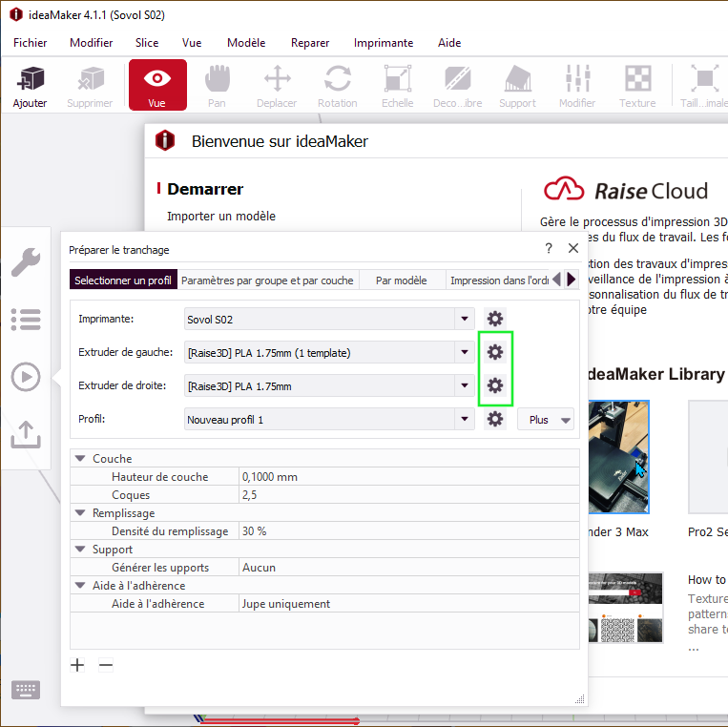Click the Support toolbar icon
The image size is (728, 727).
(x=517, y=86)
